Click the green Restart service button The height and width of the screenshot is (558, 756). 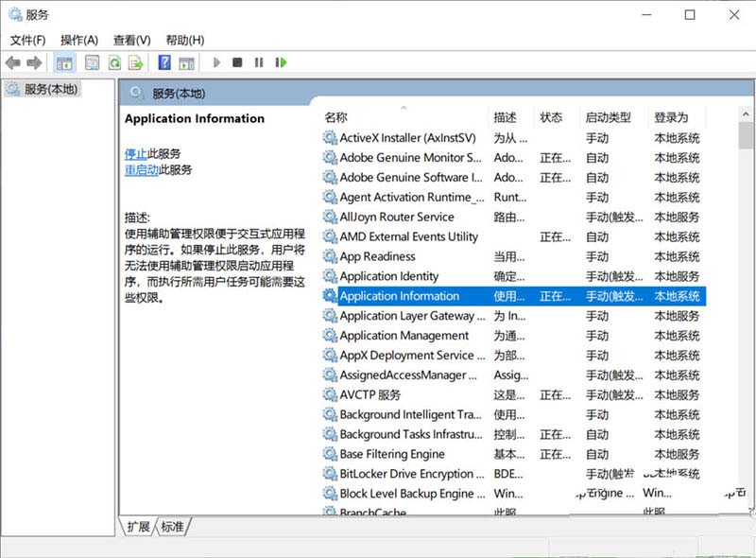[281, 62]
